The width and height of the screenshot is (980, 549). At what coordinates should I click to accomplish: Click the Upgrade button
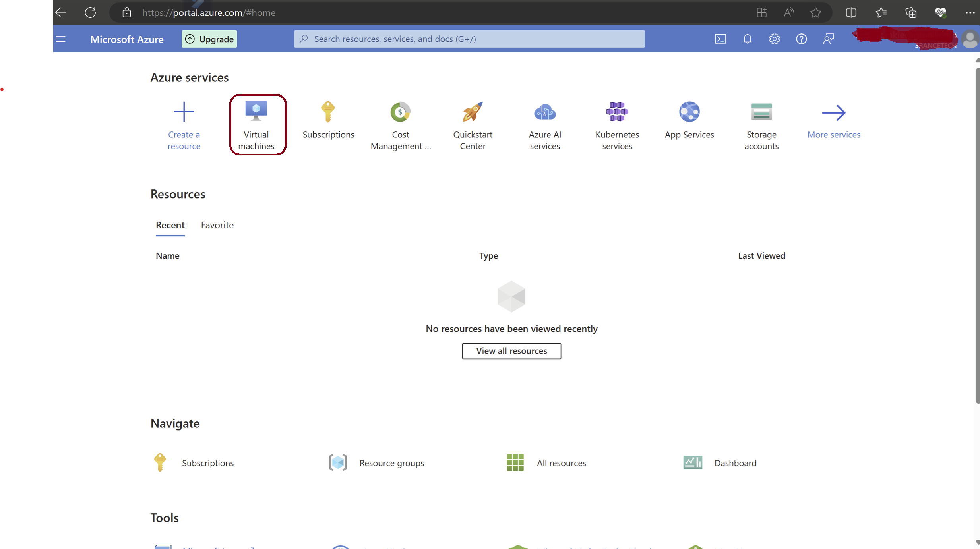(x=209, y=39)
